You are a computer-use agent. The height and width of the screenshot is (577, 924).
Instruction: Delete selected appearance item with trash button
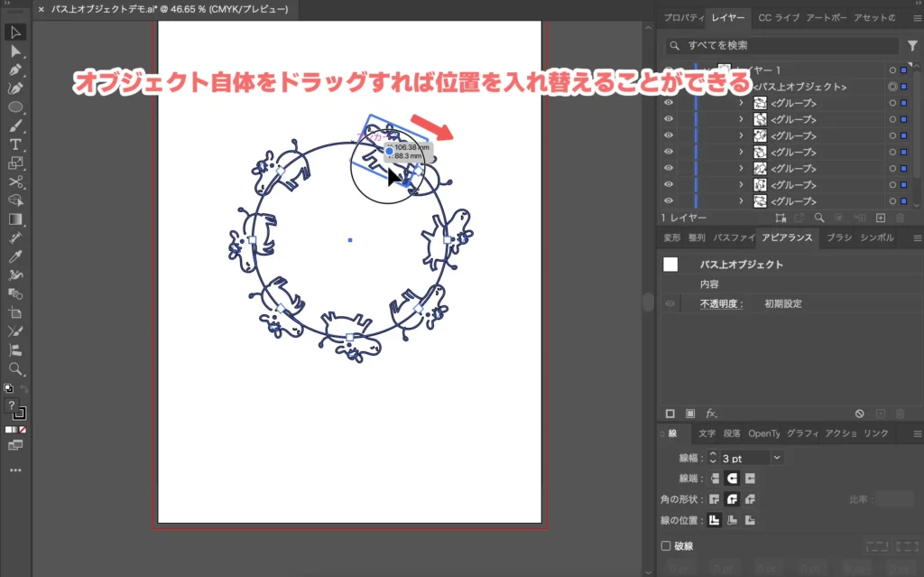(x=901, y=413)
